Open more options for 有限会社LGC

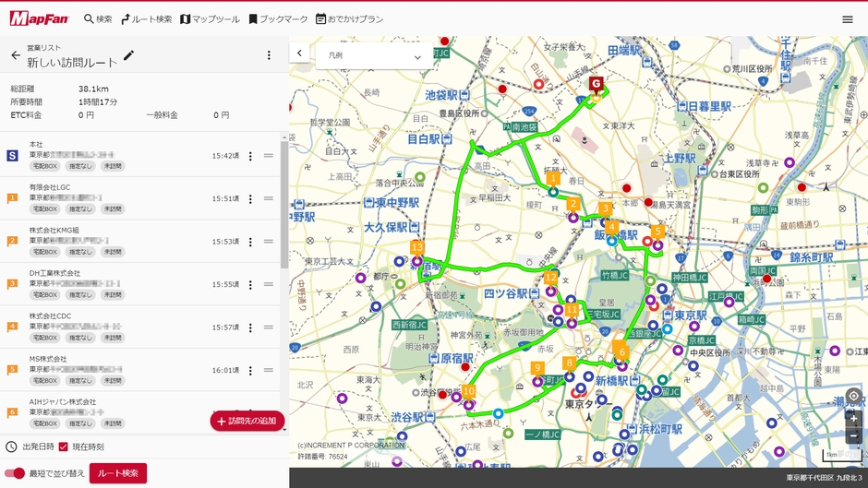249,198
